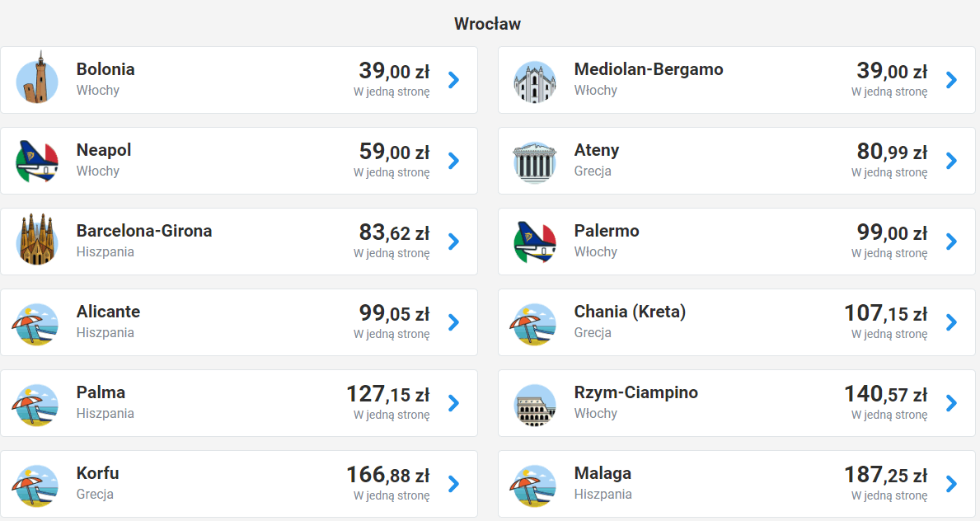Select the Barcelona-Girona destination name
Screen dimensions: 980x521
pyautogui.click(x=144, y=232)
